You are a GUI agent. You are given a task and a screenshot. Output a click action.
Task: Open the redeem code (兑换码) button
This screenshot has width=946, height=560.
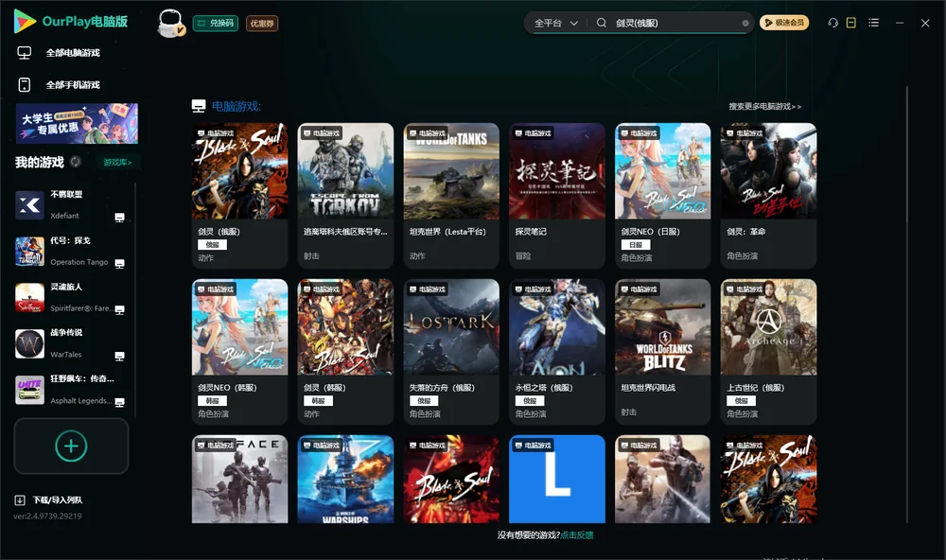coord(216,23)
